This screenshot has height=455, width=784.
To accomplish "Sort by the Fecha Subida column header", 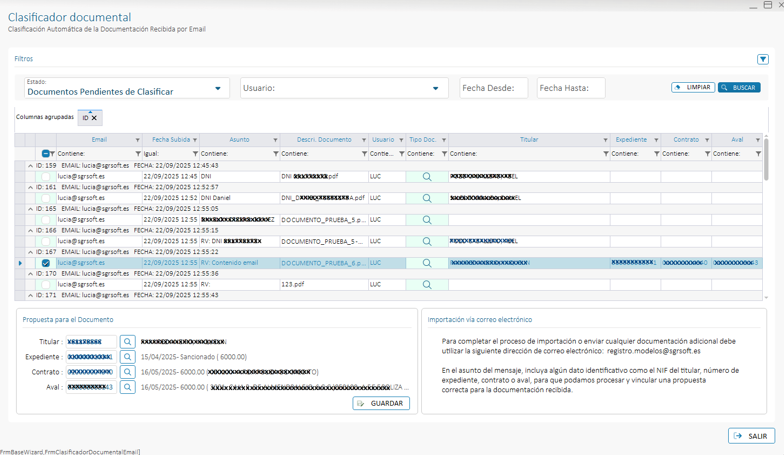I will coord(171,140).
